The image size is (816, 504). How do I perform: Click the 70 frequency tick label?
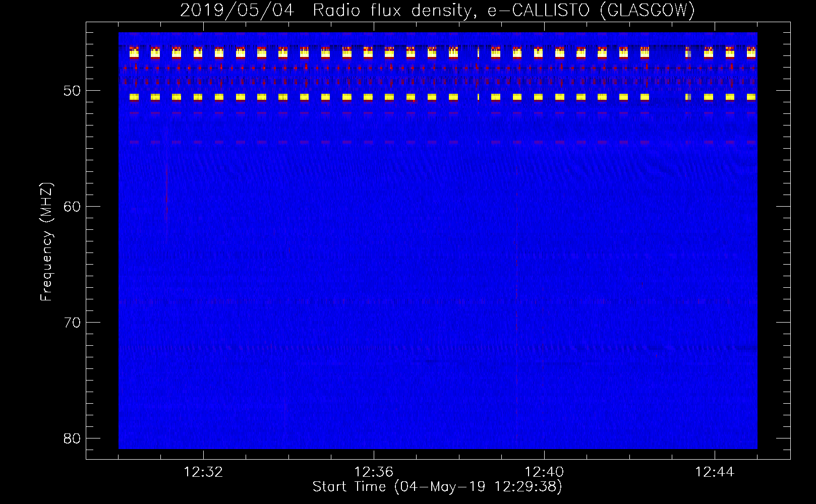(73, 323)
